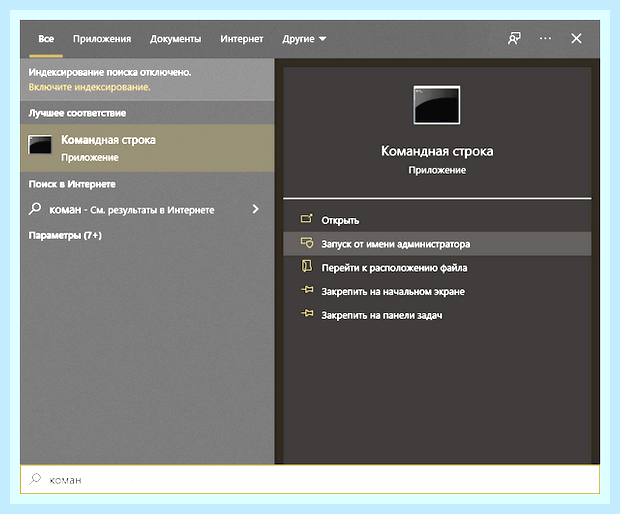
Task: Choose Закрепить на начальном экране
Action: (437, 291)
